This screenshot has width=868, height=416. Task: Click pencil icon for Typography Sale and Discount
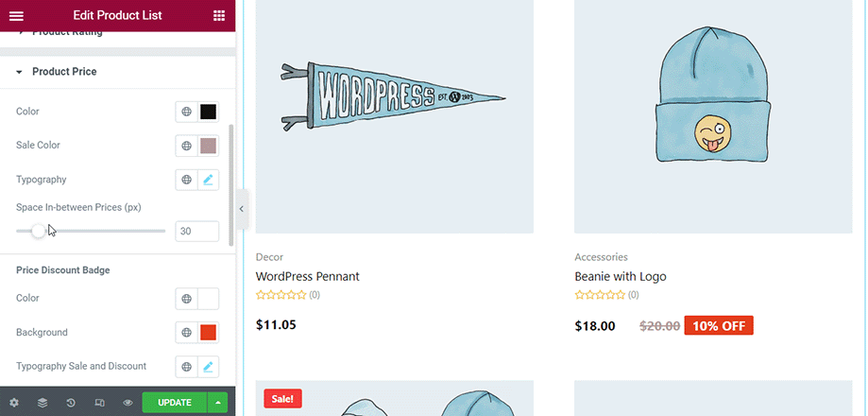[x=208, y=367]
